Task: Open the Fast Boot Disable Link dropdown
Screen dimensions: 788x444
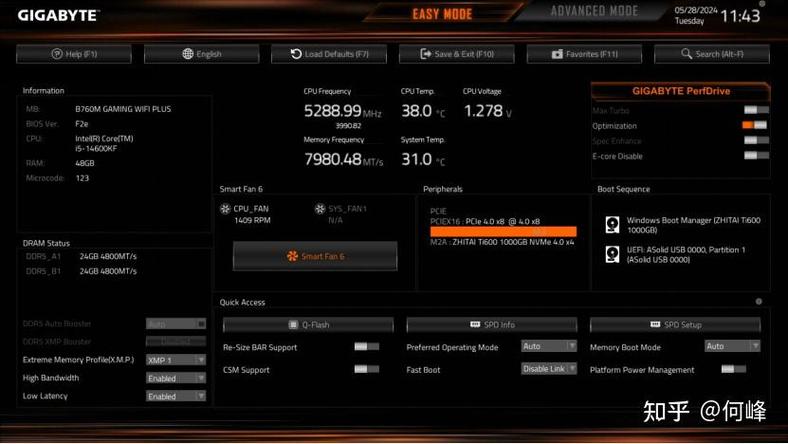Action: coord(549,369)
